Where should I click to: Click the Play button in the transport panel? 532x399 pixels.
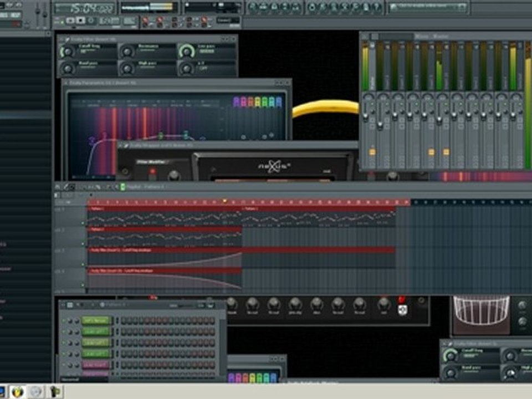click(x=70, y=21)
